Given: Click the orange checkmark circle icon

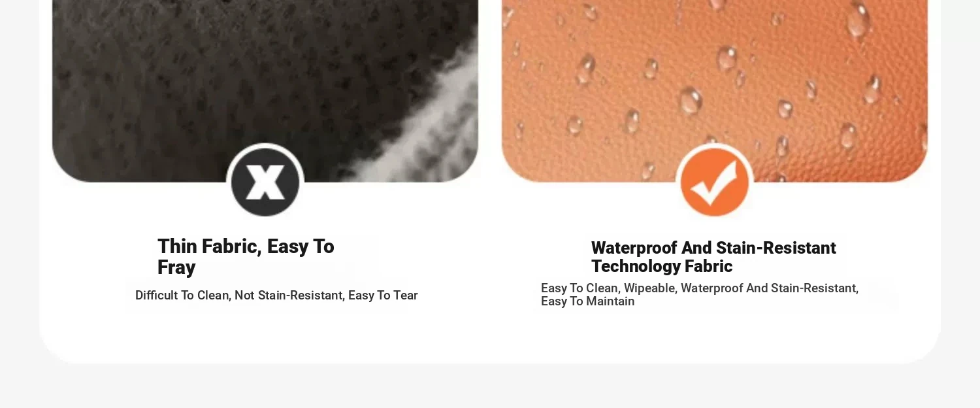Looking at the screenshot, I should 715,182.
